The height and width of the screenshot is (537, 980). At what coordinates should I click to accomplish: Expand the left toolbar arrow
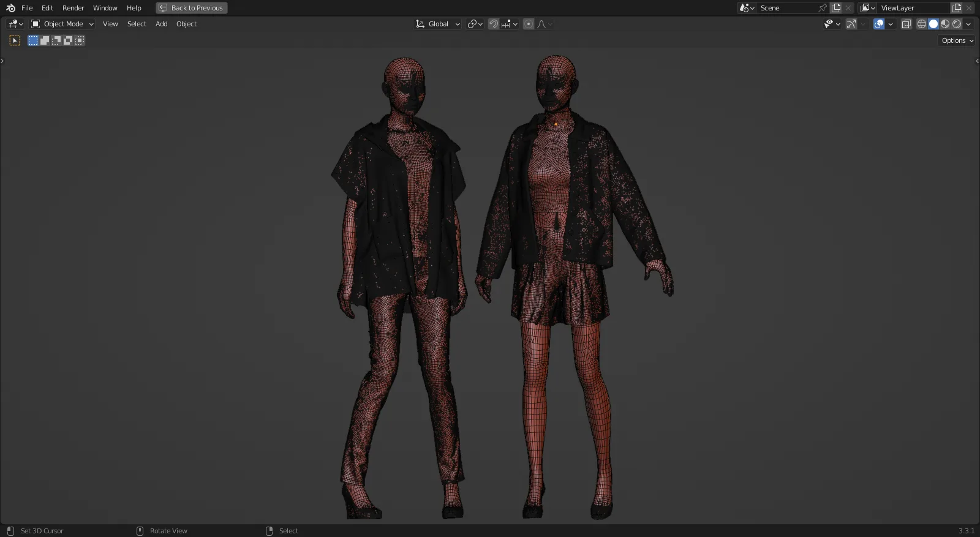[x=2, y=61]
